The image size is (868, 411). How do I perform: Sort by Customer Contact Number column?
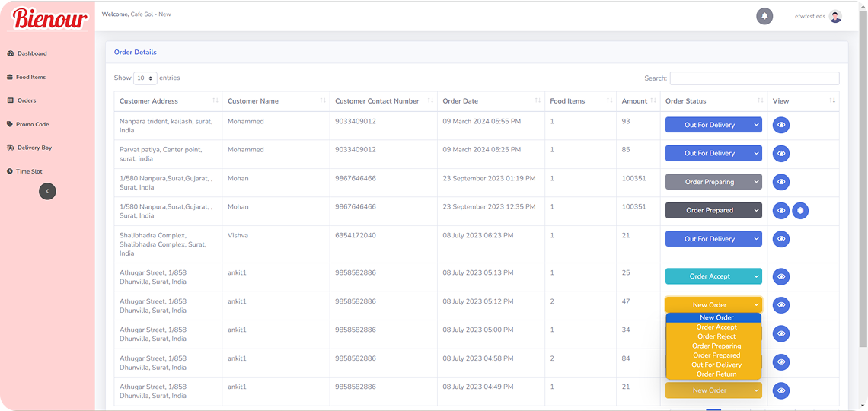point(383,101)
